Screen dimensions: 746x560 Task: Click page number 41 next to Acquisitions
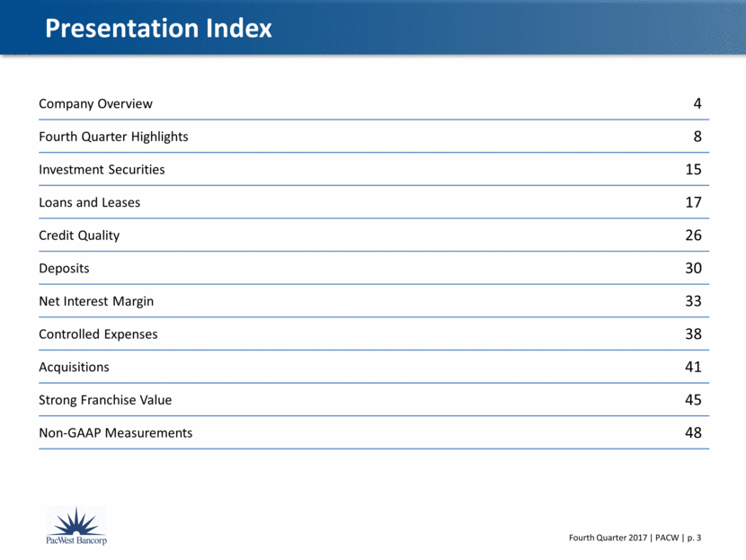693,367
